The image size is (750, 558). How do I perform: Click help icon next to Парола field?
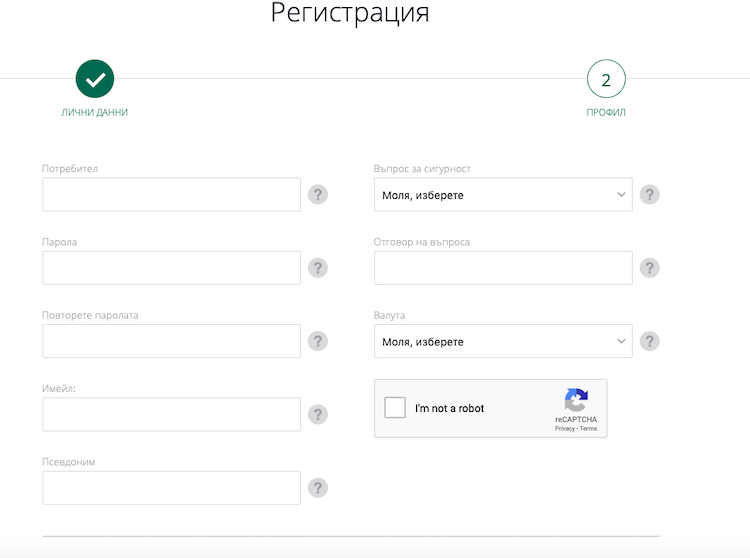(318, 268)
